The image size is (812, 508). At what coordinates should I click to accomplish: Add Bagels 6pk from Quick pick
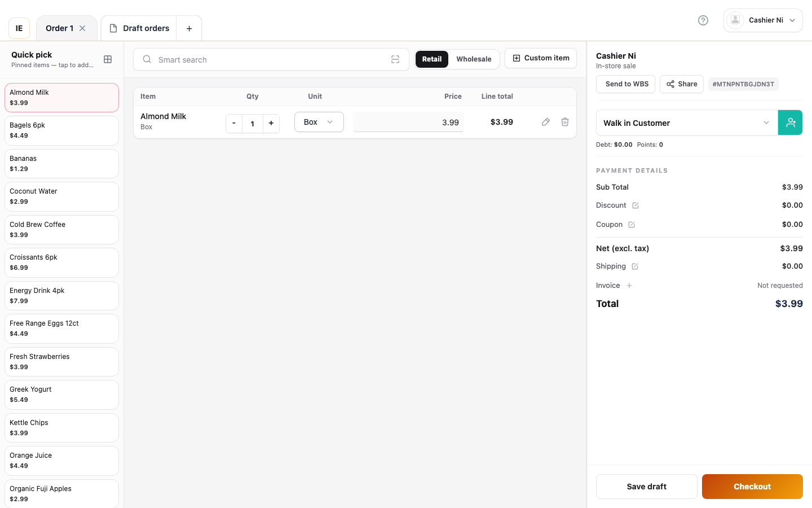click(61, 130)
